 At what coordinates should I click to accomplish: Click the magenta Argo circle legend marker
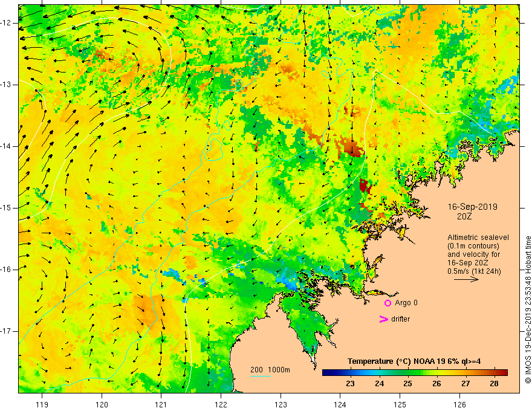[x=388, y=303]
